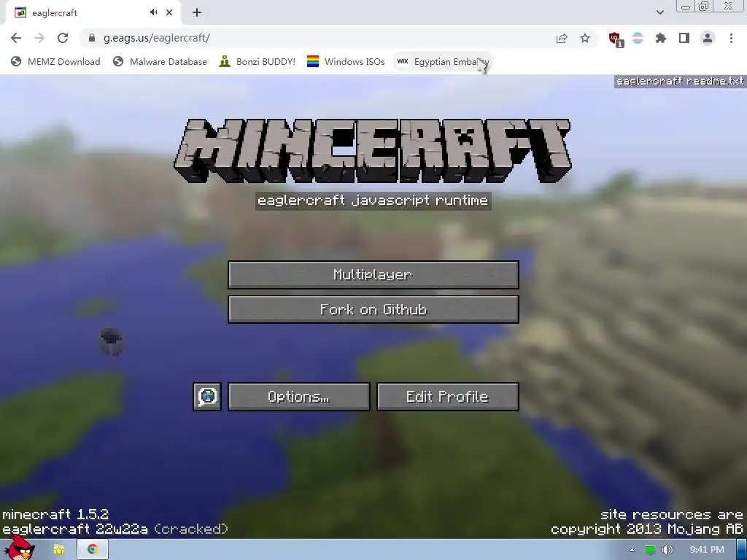The image size is (747, 560).
Task: Open eaglercraft readme.txt link
Action: tap(680, 82)
